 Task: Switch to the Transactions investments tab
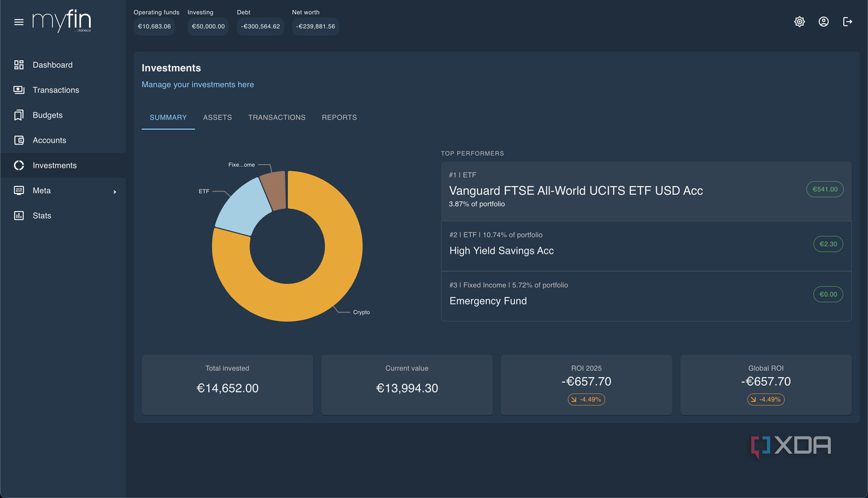coord(277,117)
